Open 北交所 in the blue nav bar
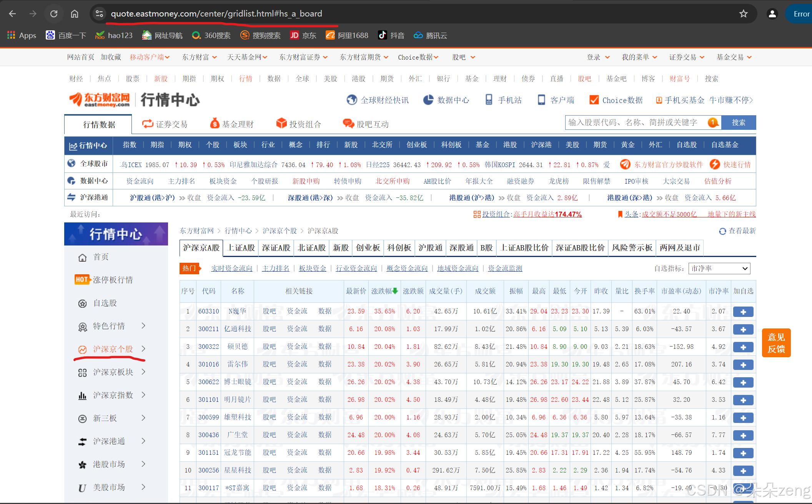The height and width of the screenshot is (504, 812). [x=382, y=145]
